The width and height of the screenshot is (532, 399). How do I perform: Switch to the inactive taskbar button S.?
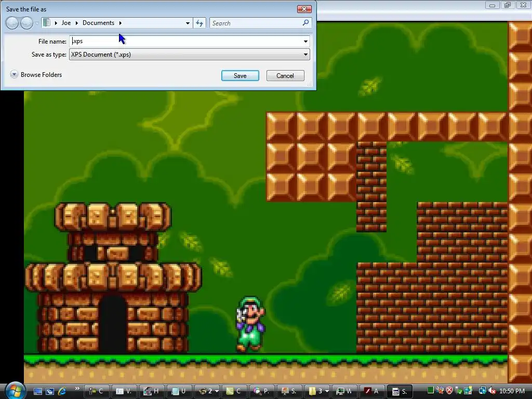pyautogui.click(x=290, y=391)
